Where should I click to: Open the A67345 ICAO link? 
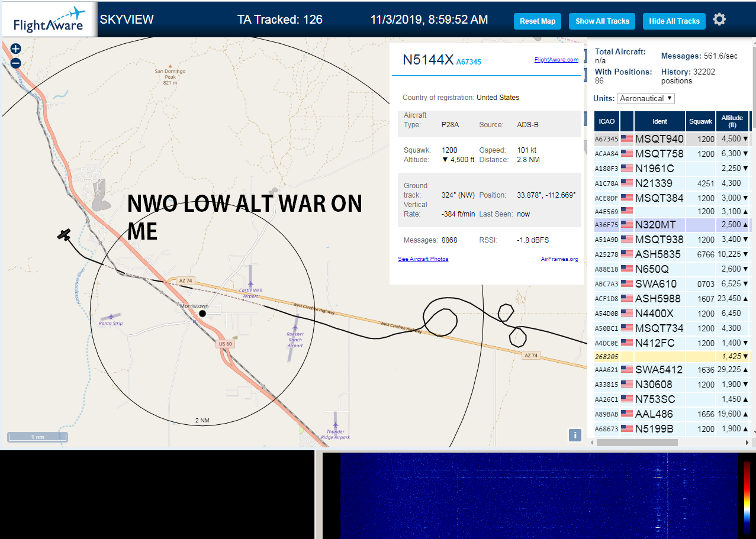tap(468, 62)
